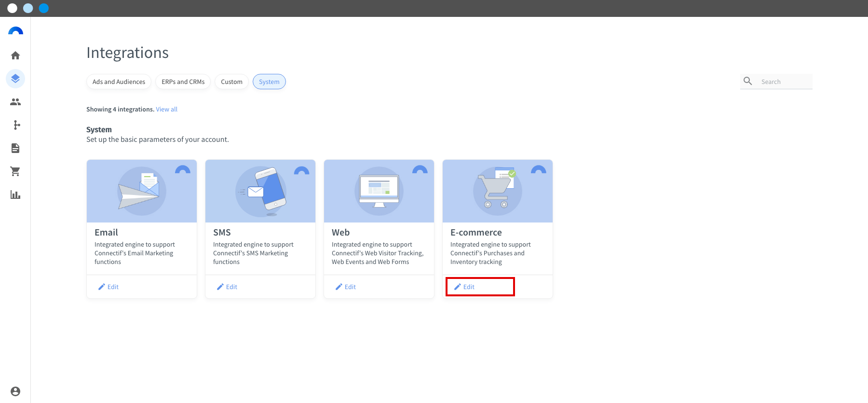The width and height of the screenshot is (868, 403).
Task: Open the Analytics bar chart icon
Action: pyautogui.click(x=15, y=195)
